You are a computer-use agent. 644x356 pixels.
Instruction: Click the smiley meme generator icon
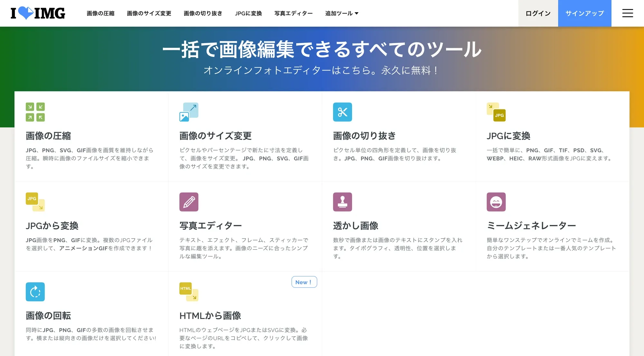pyautogui.click(x=496, y=202)
